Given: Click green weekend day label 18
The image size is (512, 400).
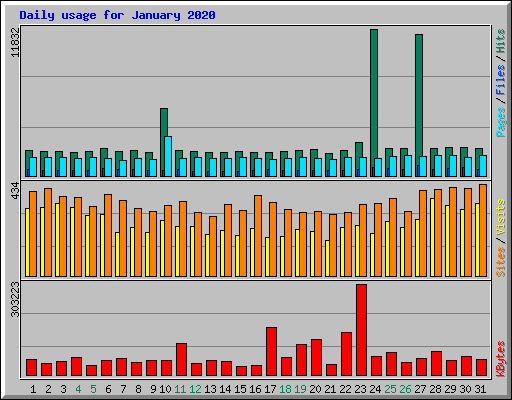Looking at the screenshot, I should pos(285,389).
